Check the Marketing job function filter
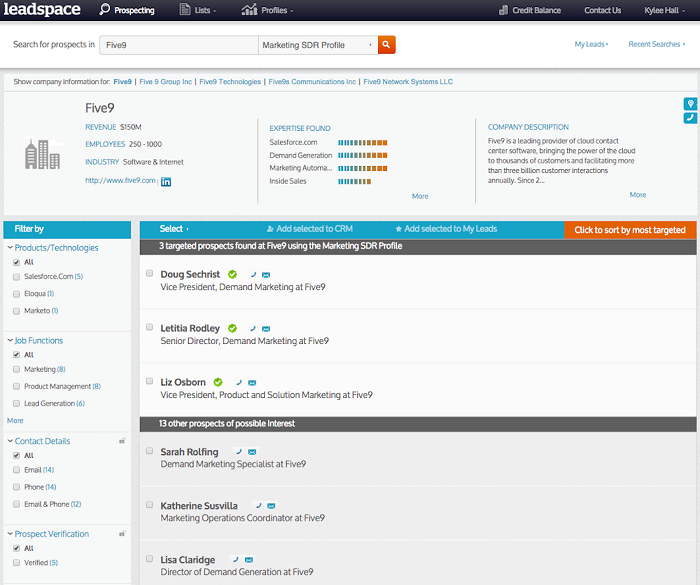Viewport: 700px width, 585px height. point(17,369)
